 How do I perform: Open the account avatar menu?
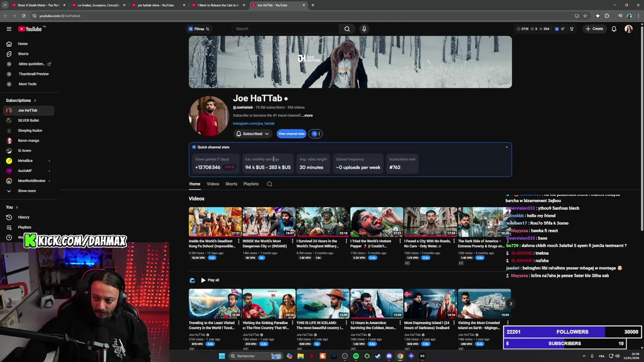628,29
